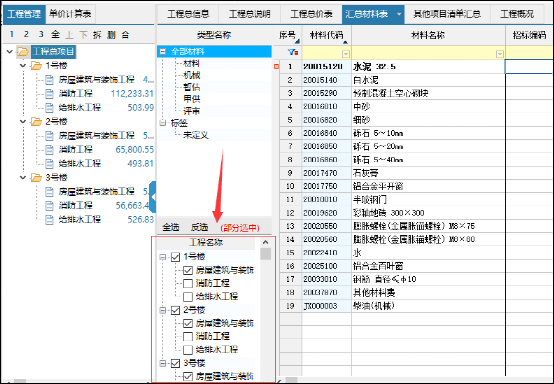Click the blue panel collapse arrow handle

pyautogui.click(x=153, y=197)
